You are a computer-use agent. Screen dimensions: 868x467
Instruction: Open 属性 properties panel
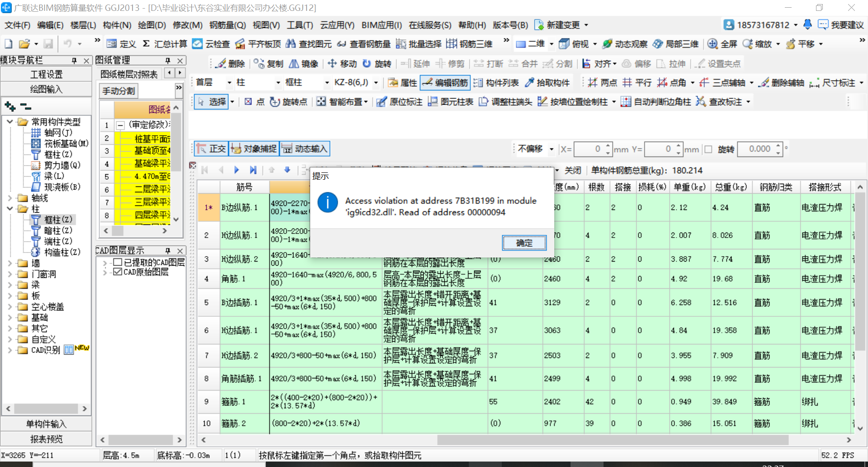(x=402, y=83)
